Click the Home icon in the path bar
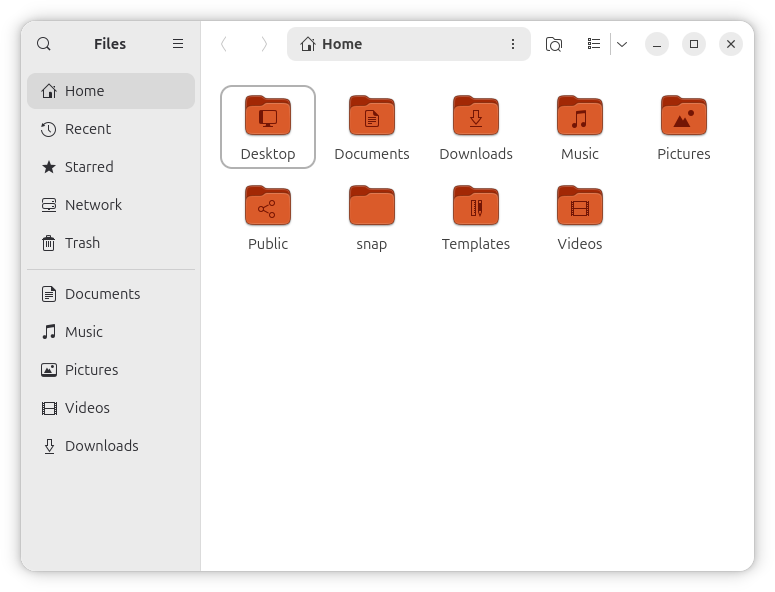This screenshot has height=592, width=775. coord(308,44)
